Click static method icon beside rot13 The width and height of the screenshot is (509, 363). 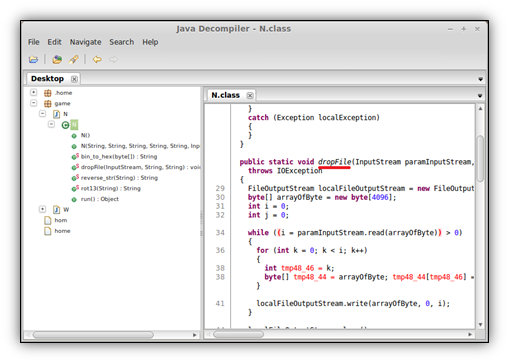[x=75, y=189]
